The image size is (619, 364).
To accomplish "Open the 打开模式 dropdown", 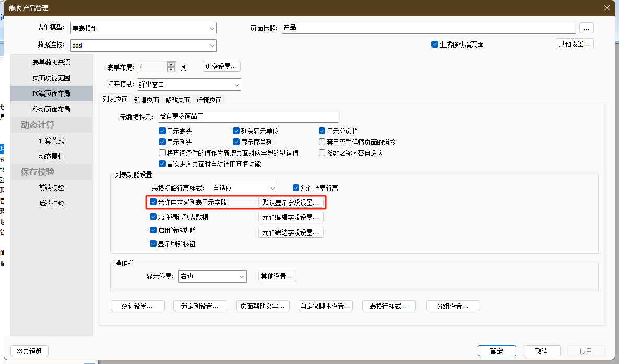I will point(236,85).
